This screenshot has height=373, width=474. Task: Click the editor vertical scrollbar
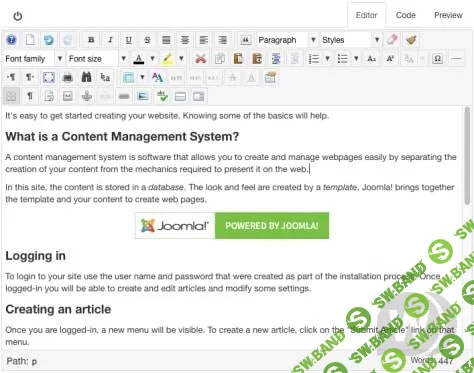coord(467,156)
